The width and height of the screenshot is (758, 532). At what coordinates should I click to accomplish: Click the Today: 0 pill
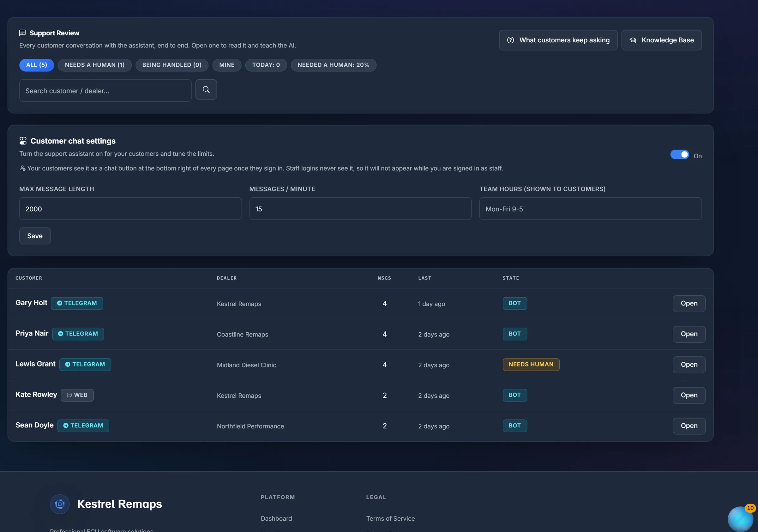[x=266, y=65]
